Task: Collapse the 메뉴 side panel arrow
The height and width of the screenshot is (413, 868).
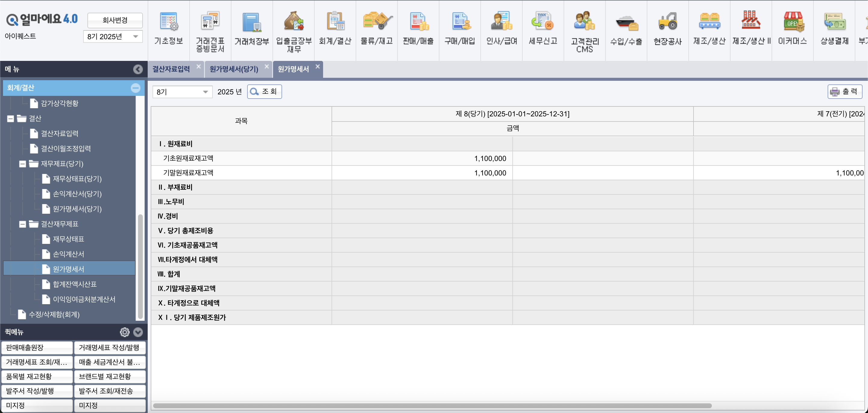Action: tap(138, 69)
